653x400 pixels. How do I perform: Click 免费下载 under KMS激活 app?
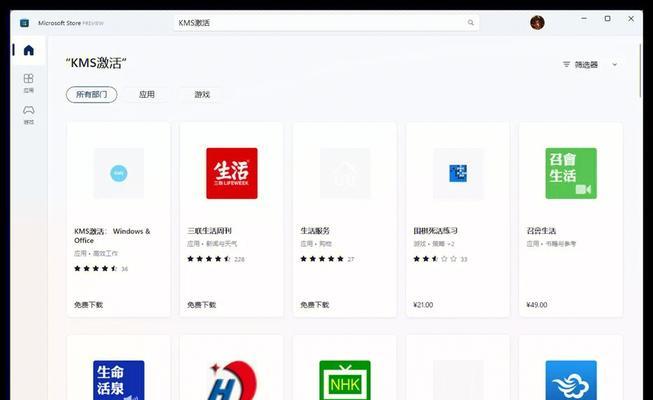click(x=88, y=305)
